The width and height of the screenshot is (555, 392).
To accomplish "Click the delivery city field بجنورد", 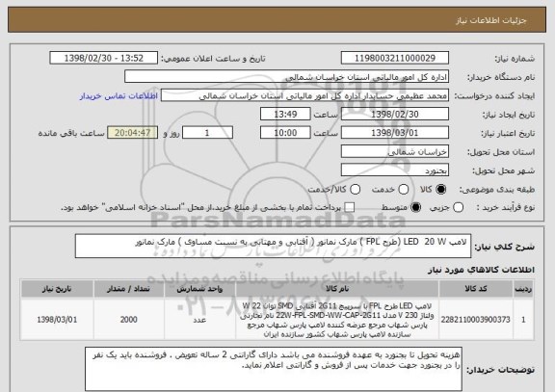I will 395,170.
